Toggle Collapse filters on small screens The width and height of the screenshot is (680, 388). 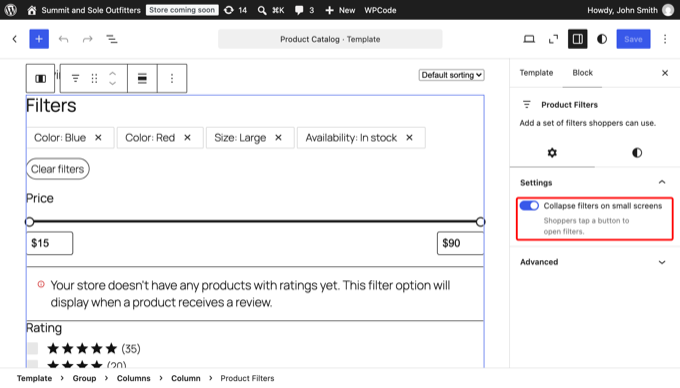click(x=529, y=205)
